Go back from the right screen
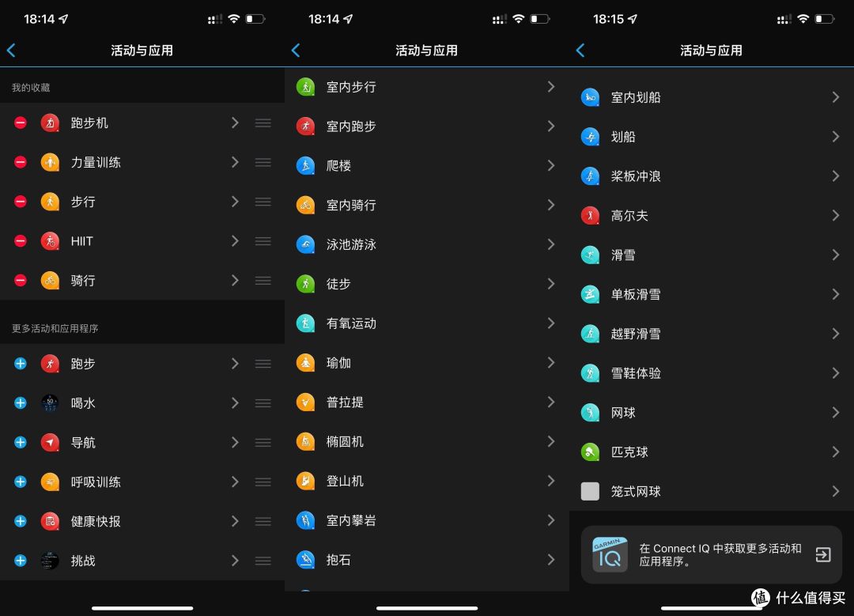Screen dimensions: 854x616 580,51
